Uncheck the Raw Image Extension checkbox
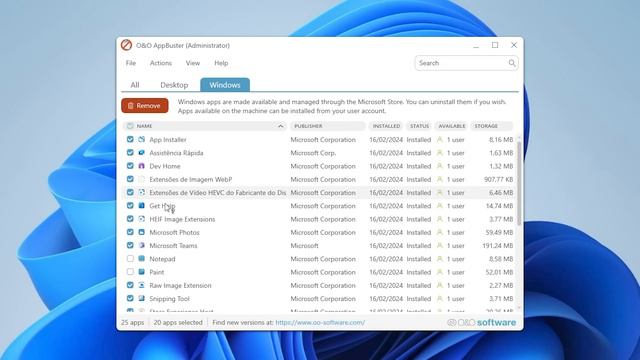The width and height of the screenshot is (640, 360). pyautogui.click(x=130, y=285)
